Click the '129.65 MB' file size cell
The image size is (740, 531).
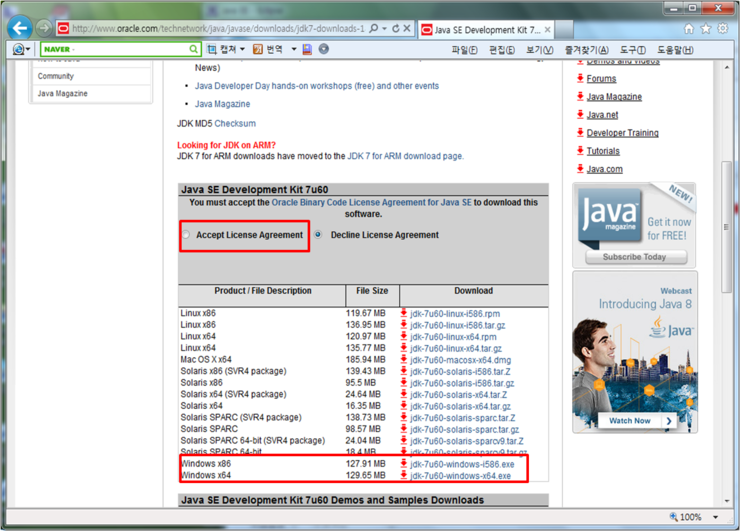(x=365, y=475)
